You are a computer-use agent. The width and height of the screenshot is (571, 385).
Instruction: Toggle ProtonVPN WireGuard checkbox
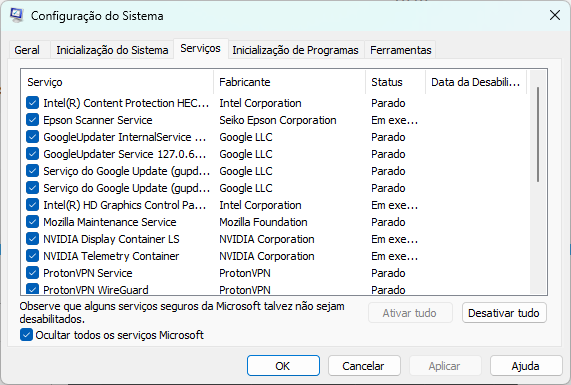pyautogui.click(x=32, y=289)
